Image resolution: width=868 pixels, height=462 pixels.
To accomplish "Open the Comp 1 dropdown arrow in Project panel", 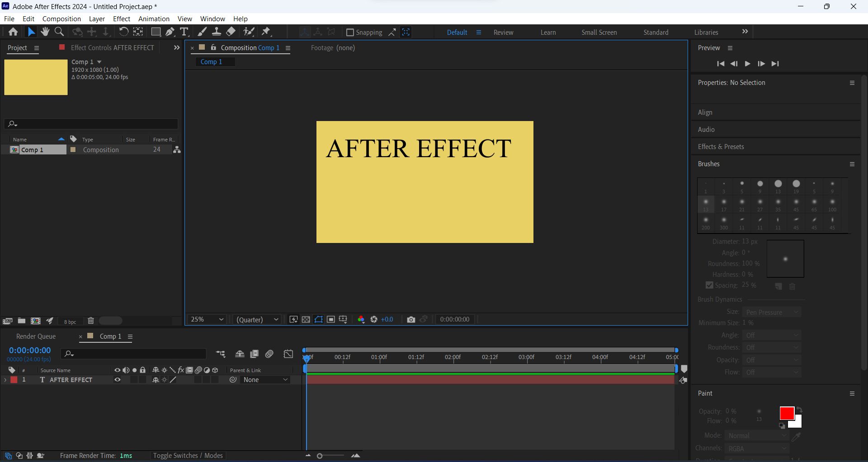I will (99, 62).
